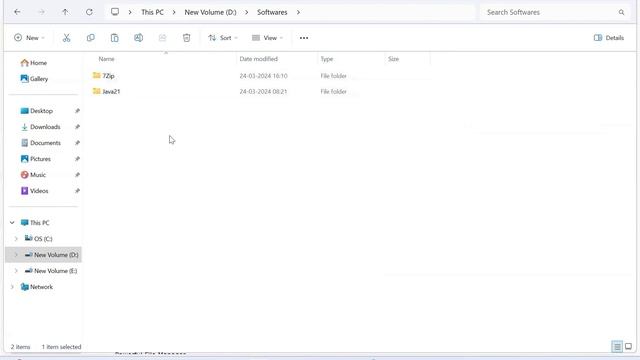640x360 pixels.
Task: Expand chevron after Softwares in breadcrumb
Action: (298, 12)
